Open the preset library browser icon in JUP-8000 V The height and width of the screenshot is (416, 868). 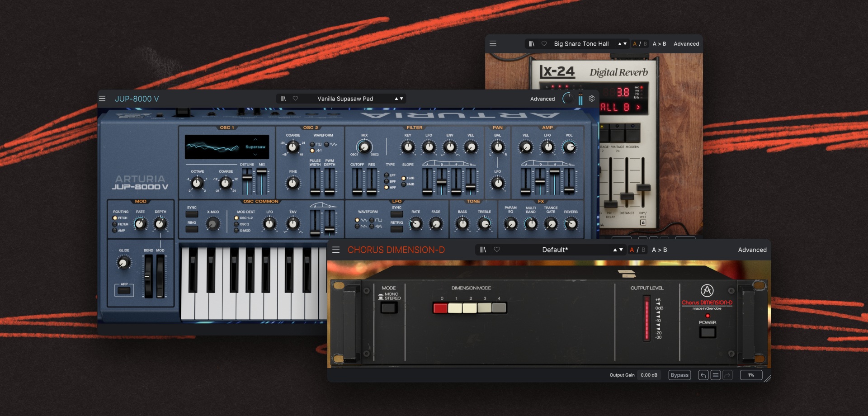[284, 99]
